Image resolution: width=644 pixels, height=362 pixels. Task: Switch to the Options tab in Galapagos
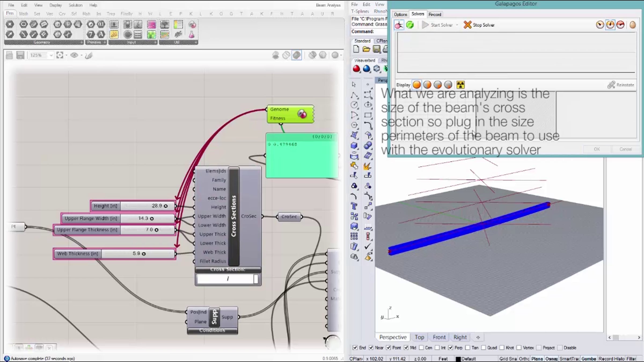[400, 14]
